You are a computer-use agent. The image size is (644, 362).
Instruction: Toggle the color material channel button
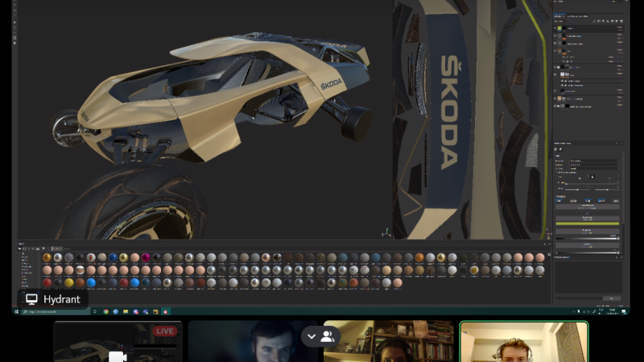pyautogui.click(x=559, y=200)
